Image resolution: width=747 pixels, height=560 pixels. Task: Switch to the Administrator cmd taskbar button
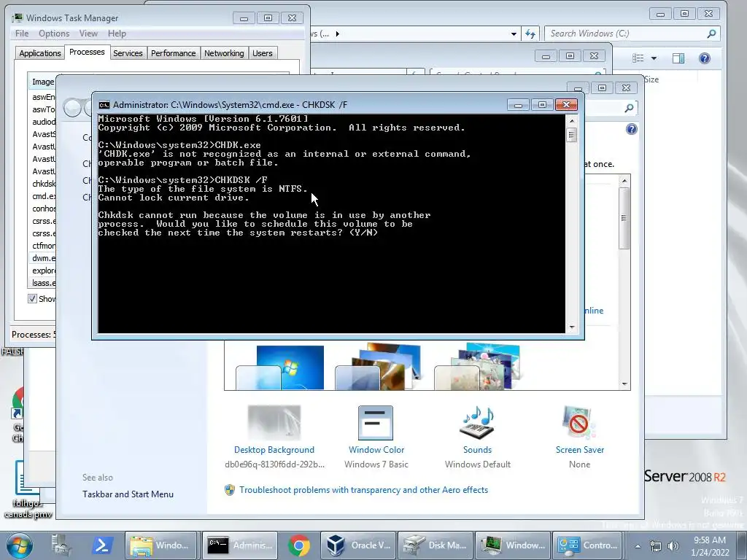click(x=241, y=545)
